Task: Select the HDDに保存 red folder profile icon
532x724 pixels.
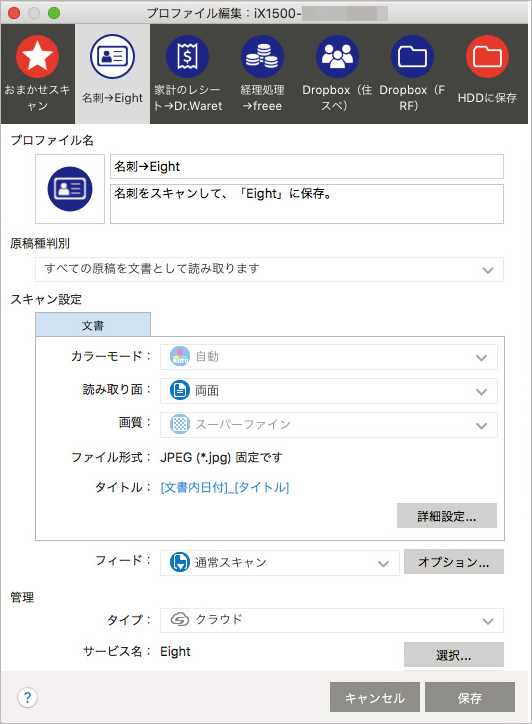Action: tap(487, 57)
